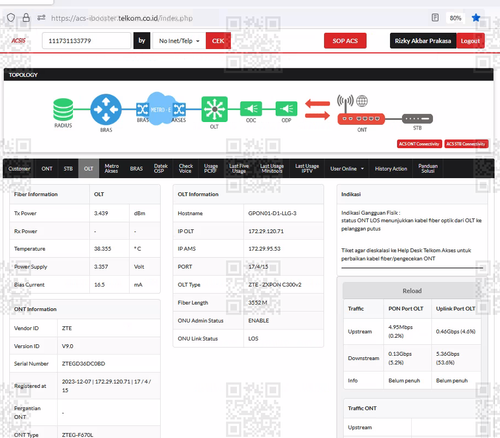Switch to the STB tab
The height and width of the screenshot is (438, 500).
[68, 169]
